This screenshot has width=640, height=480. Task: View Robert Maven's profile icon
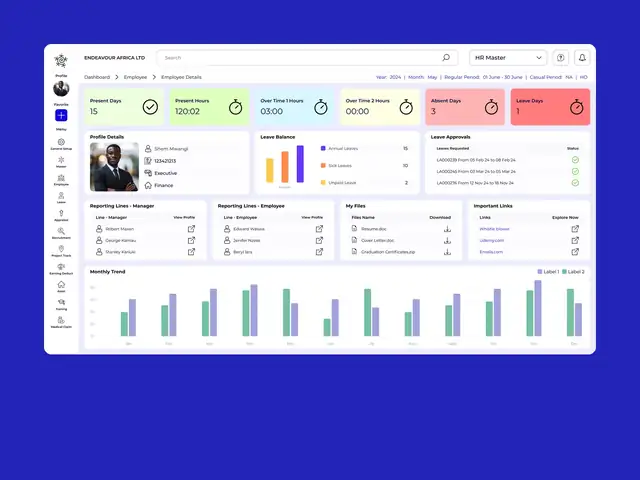click(191, 229)
